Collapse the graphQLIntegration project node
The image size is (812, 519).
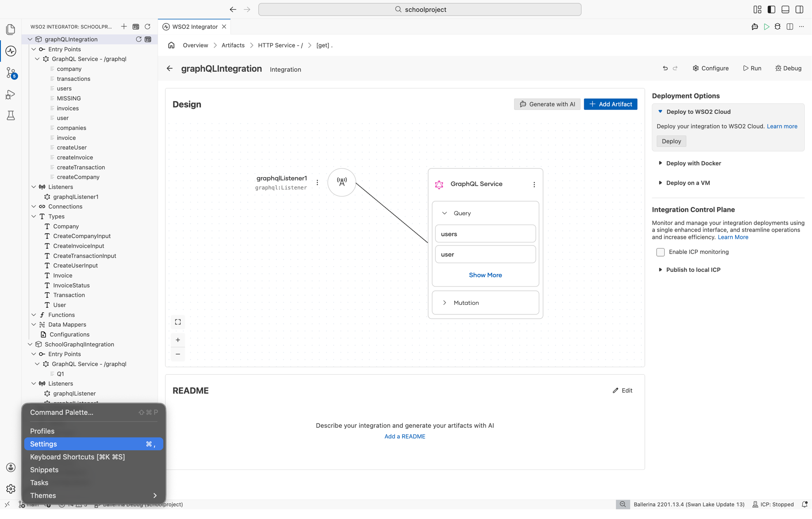click(x=30, y=39)
